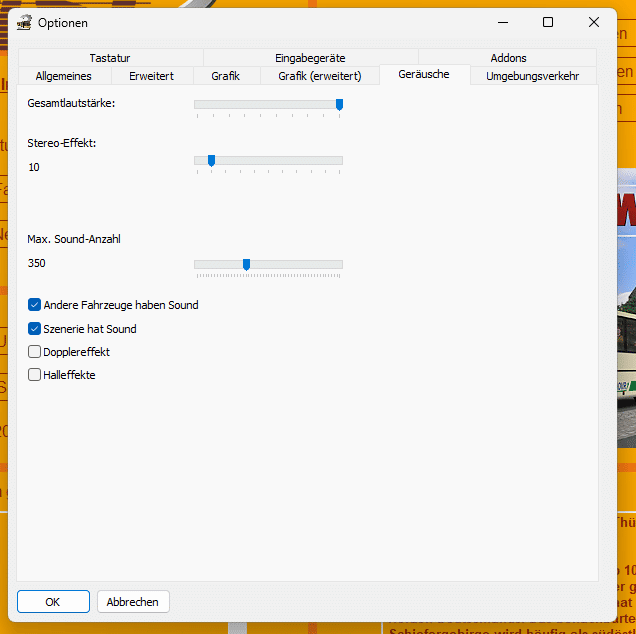Screen dimensions: 636x634
Task: Maximize the Optionen dialog window
Action: [548, 22]
